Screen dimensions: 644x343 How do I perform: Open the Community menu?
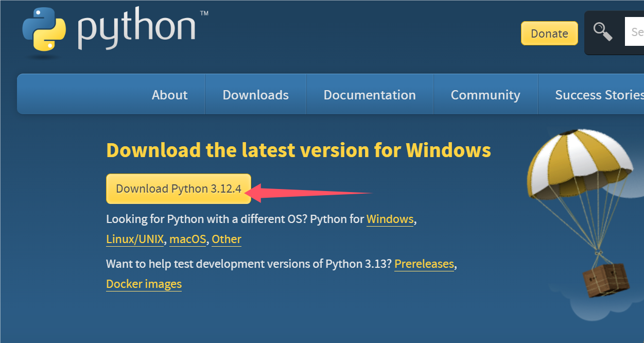485,95
